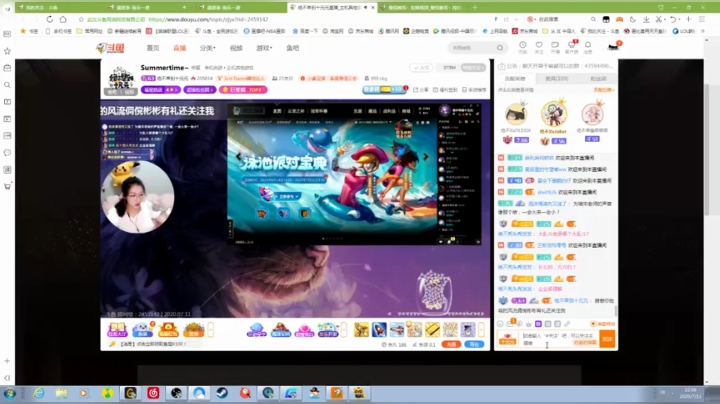The width and height of the screenshot is (720, 404).
Task: Click the purple badge with star below streamer name
Action: point(161,90)
